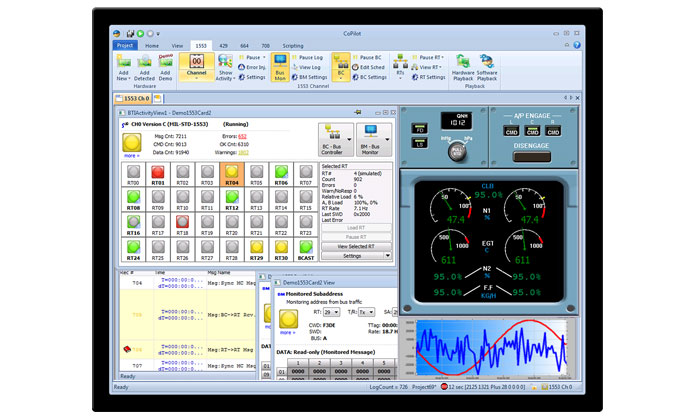Open the RT dropdown showing 29
700x420 pixels.
click(x=331, y=312)
